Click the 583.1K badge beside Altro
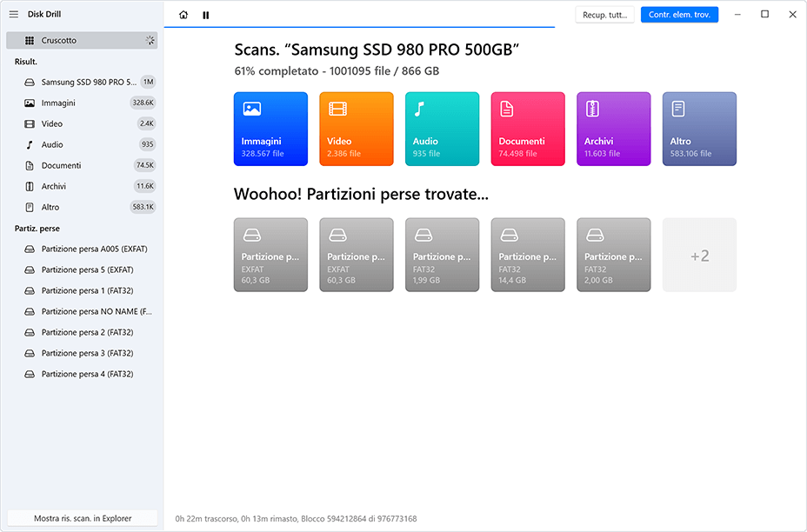Image resolution: width=807 pixels, height=532 pixels. pos(143,207)
